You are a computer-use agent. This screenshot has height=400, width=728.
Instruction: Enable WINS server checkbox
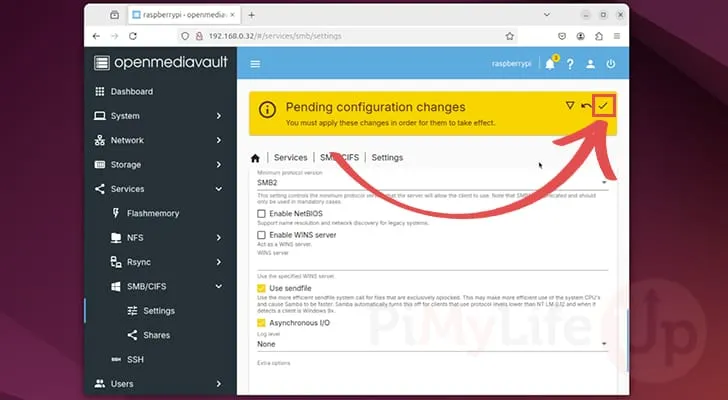[x=261, y=235]
